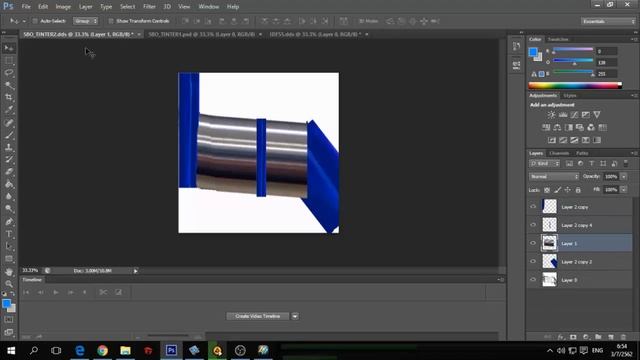The width and height of the screenshot is (640, 360).
Task: Select the Healing Brush tool
Action: 9,122
